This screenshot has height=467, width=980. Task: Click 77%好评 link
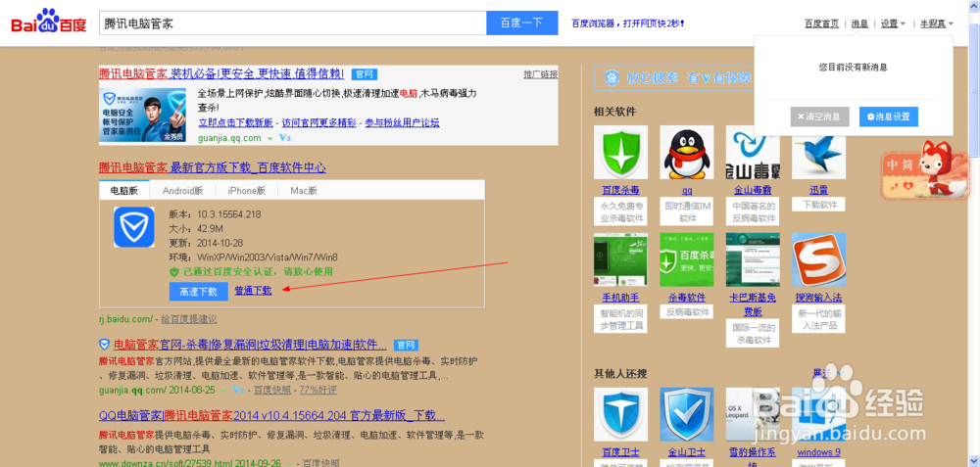click(318, 391)
